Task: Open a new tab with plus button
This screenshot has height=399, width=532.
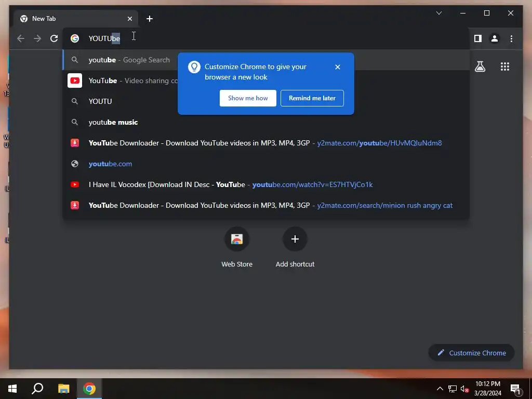Action: pyautogui.click(x=150, y=19)
